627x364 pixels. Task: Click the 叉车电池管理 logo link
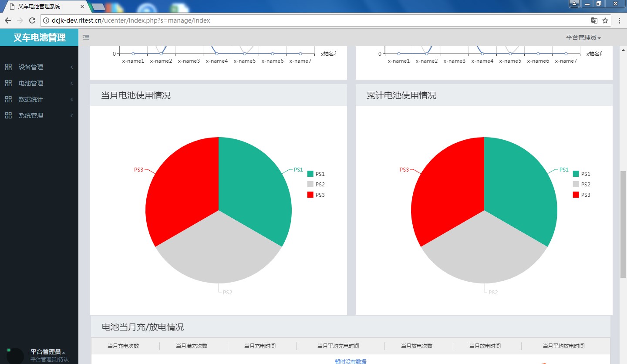[x=39, y=37]
